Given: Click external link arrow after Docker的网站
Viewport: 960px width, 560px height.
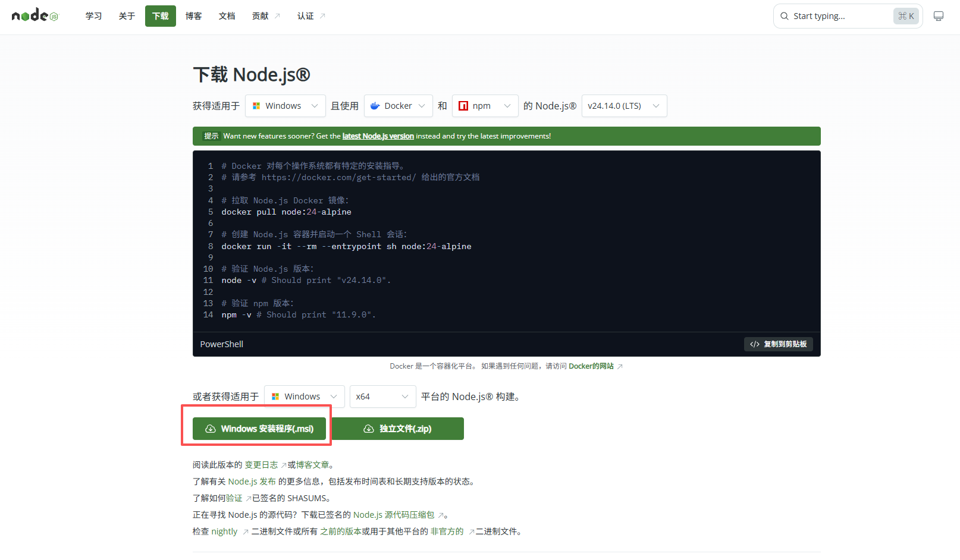Looking at the screenshot, I should [620, 366].
